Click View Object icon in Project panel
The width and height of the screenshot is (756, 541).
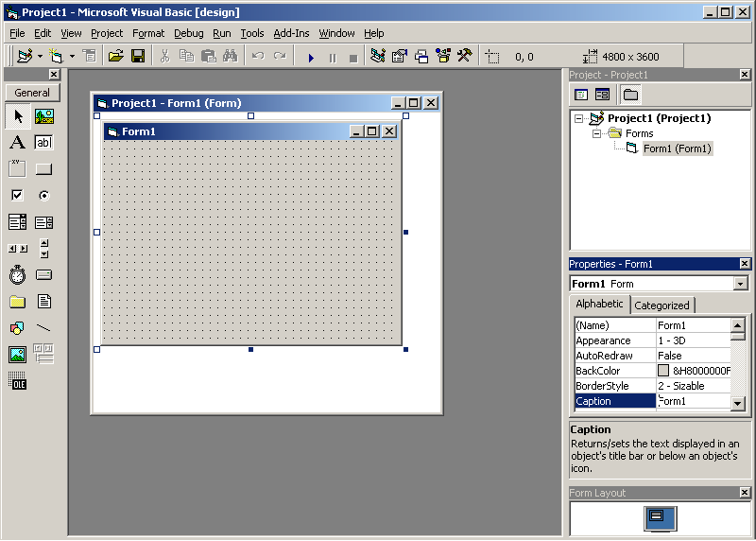tap(602, 95)
